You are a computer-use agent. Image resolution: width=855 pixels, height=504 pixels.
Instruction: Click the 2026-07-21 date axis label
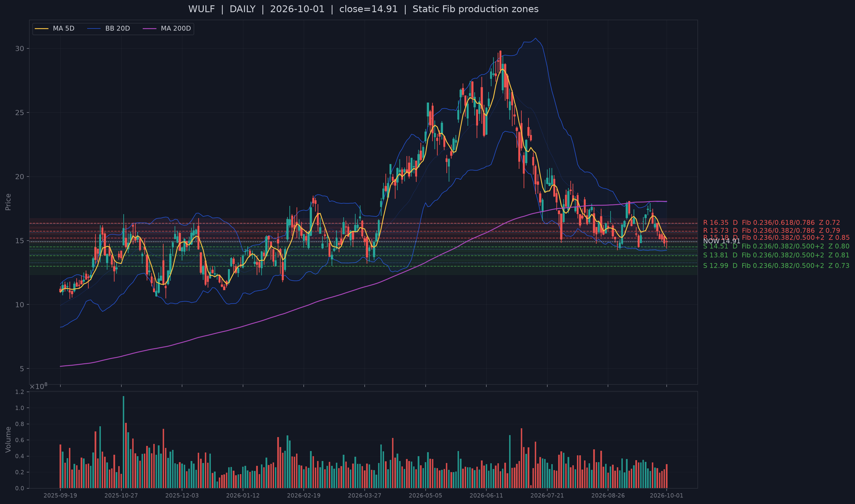tap(547, 495)
